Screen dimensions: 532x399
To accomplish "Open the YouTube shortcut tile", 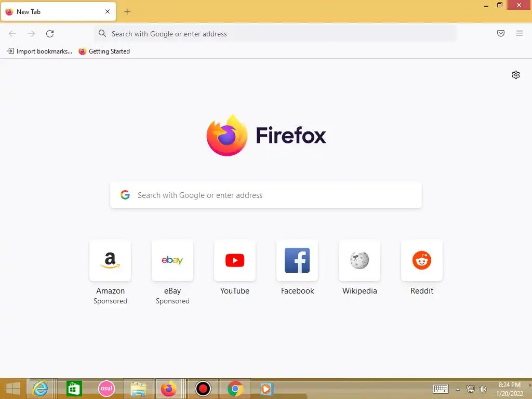I will pyautogui.click(x=235, y=261).
